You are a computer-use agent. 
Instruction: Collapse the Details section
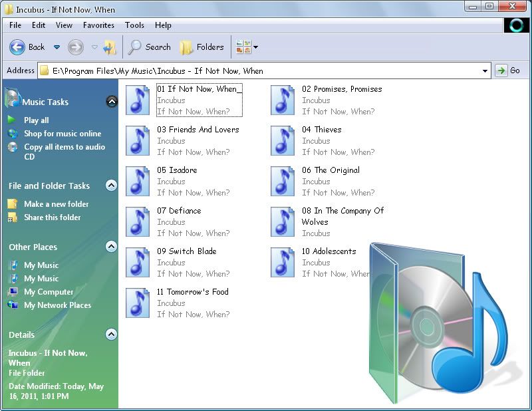click(x=111, y=335)
